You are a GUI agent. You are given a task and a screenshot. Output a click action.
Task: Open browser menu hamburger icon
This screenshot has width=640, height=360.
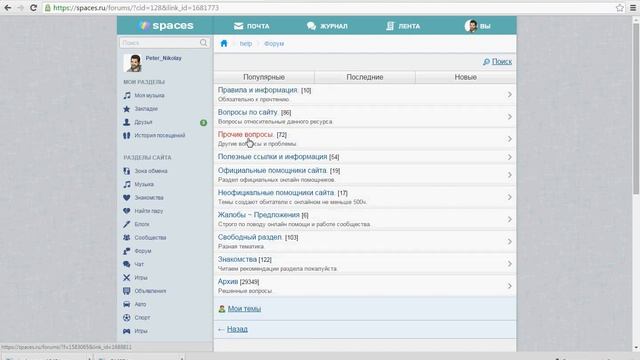[x=633, y=8]
